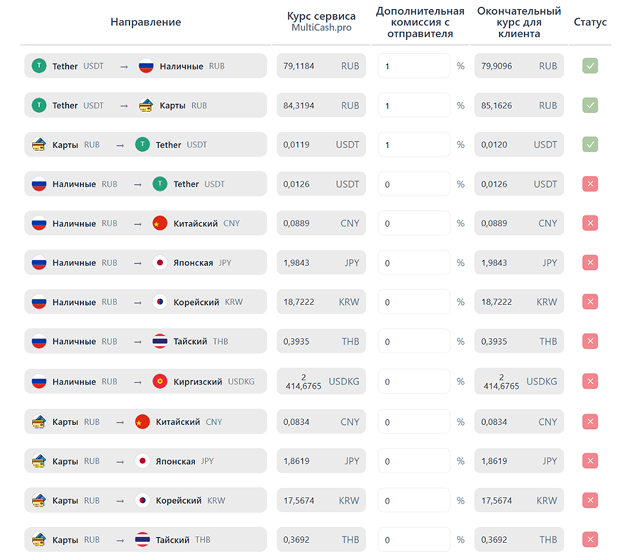Open the MultiCash.pro link in the header

tap(321, 28)
